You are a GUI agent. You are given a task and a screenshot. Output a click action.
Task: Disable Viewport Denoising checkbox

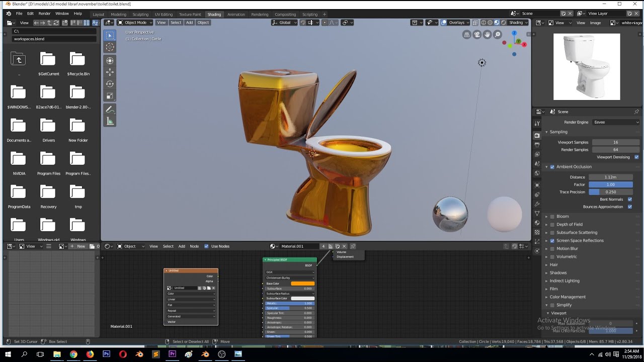pyautogui.click(x=636, y=157)
